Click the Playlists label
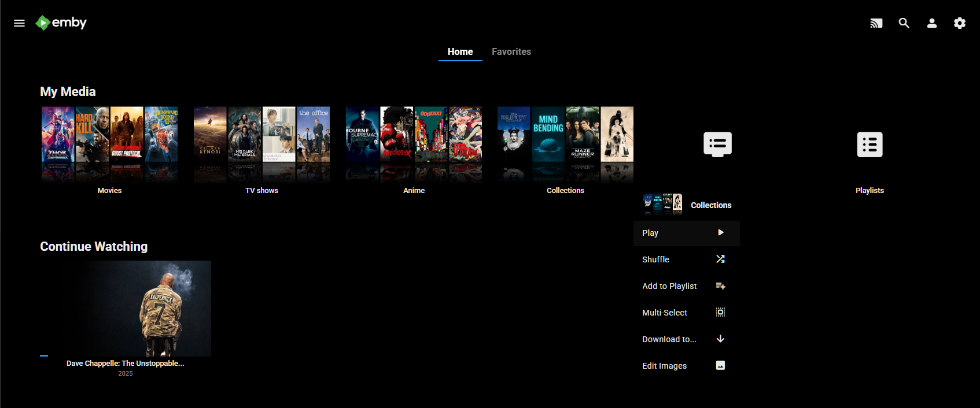This screenshot has width=980, height=408. tap(870, 191)
